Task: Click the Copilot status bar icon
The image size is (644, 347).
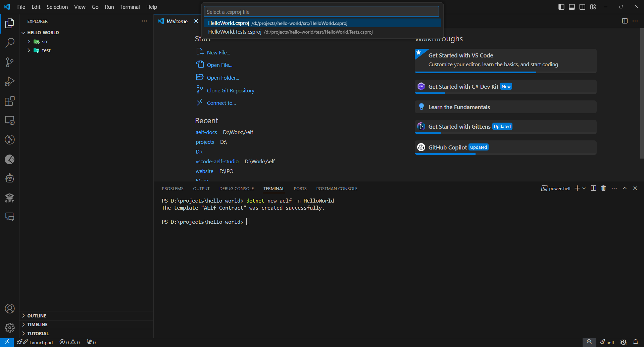Action: [x=624, y=342]
